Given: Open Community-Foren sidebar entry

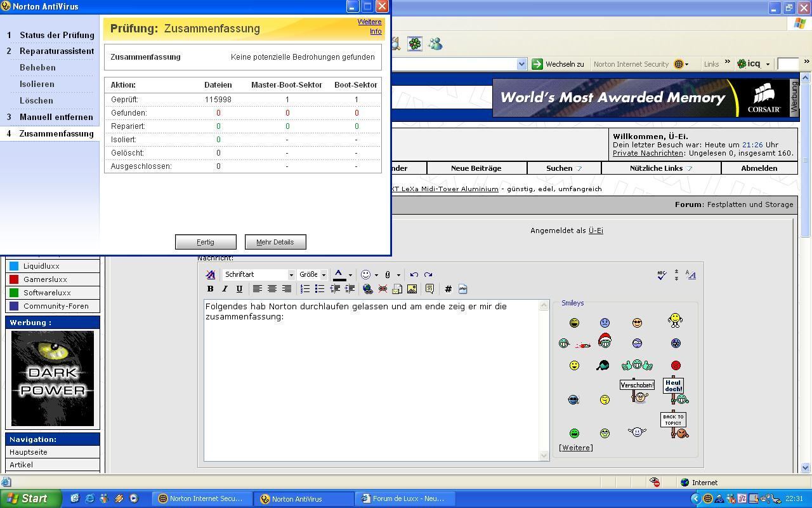Looking at the screenshot, I should 53,306.
